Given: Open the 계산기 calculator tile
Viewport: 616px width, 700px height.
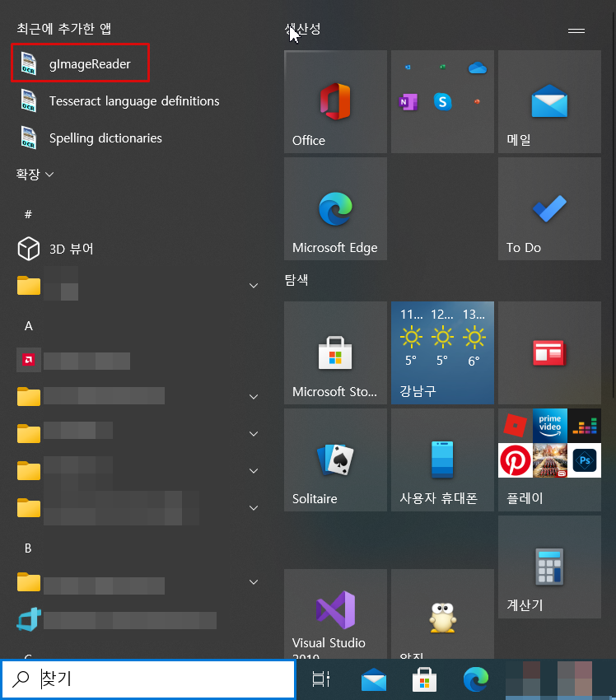Looking at the screenshot, I should tap(549, 567).
